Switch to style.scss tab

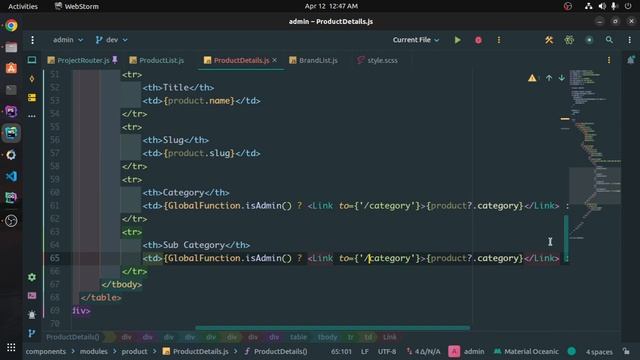[x=378, y=60]
